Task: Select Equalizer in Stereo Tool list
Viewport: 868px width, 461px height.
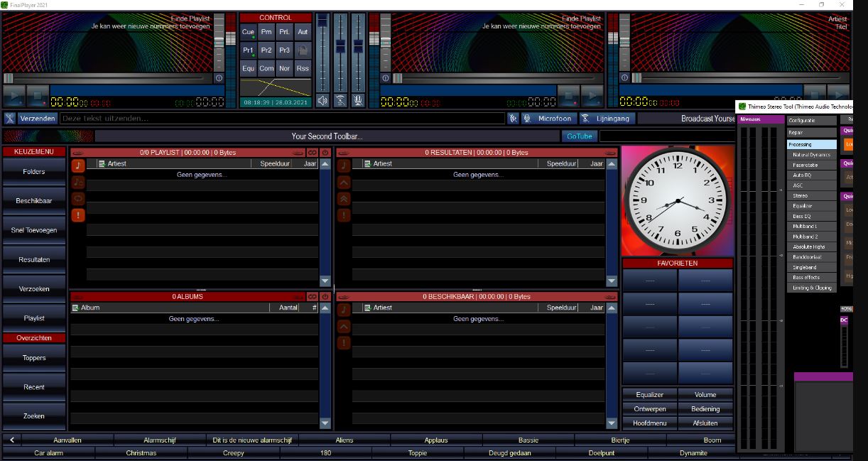Action: click(x=811, y=206)
